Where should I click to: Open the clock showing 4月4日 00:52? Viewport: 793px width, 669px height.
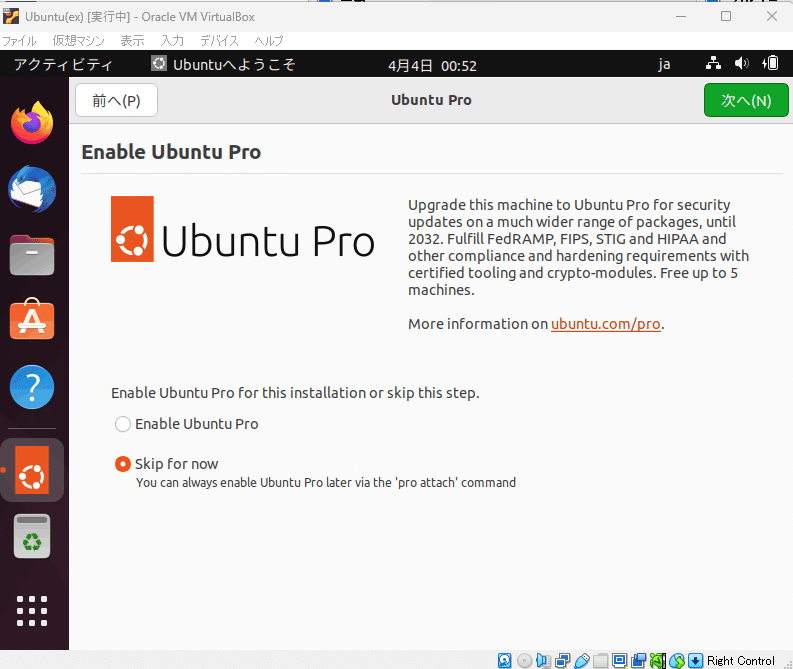(432, 66)
